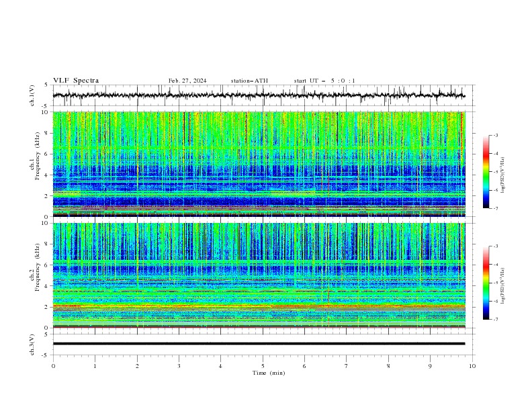The width and height of the screenshot is (532, 411).
Task: Click the "8" kHz tick on ch.1 frequency axis
Action: click(x=47, y=133)
